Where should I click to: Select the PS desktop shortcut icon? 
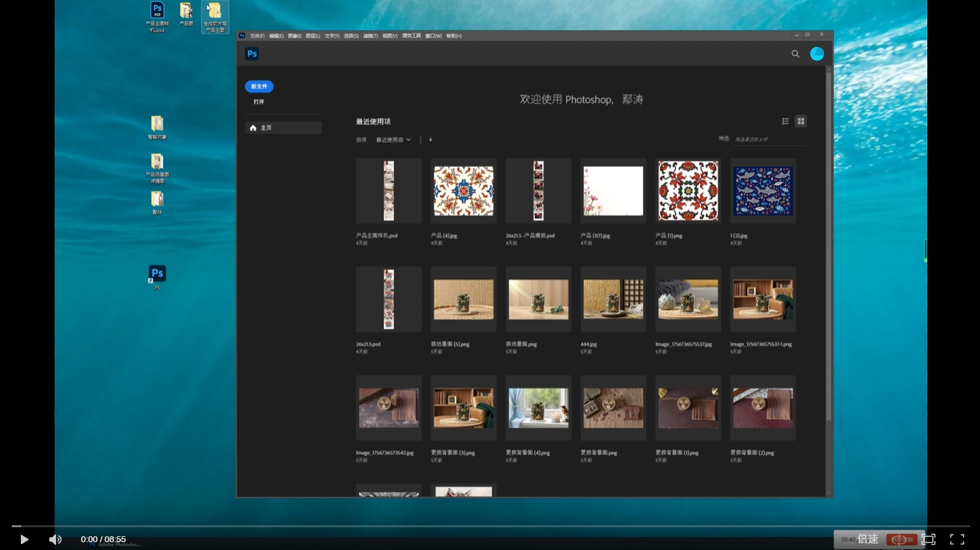click(x=157, y=277)
